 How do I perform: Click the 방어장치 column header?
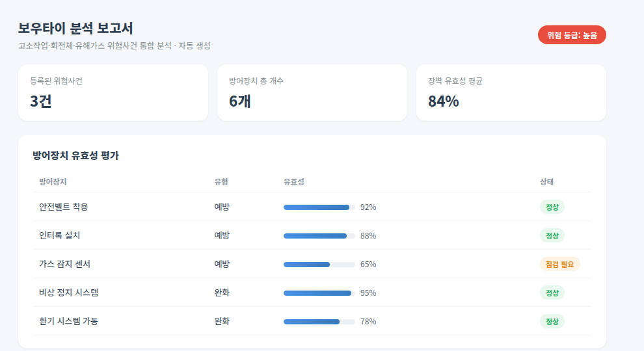[x=53, y=182]
